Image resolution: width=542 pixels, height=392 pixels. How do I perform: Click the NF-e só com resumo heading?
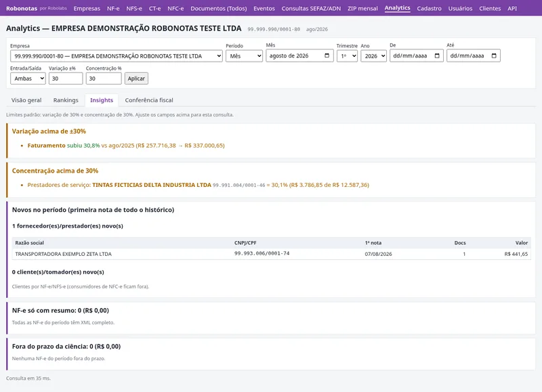(x=60, y=311)
